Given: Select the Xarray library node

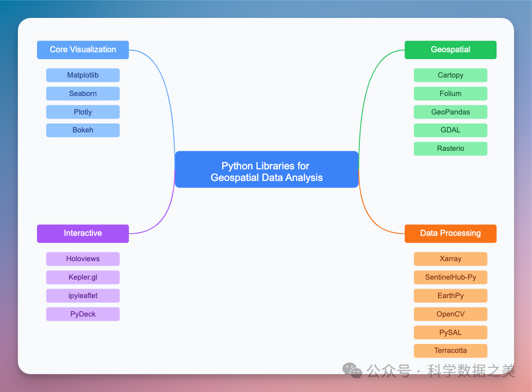Looking at the screenshot, I should tap(450, 259).
